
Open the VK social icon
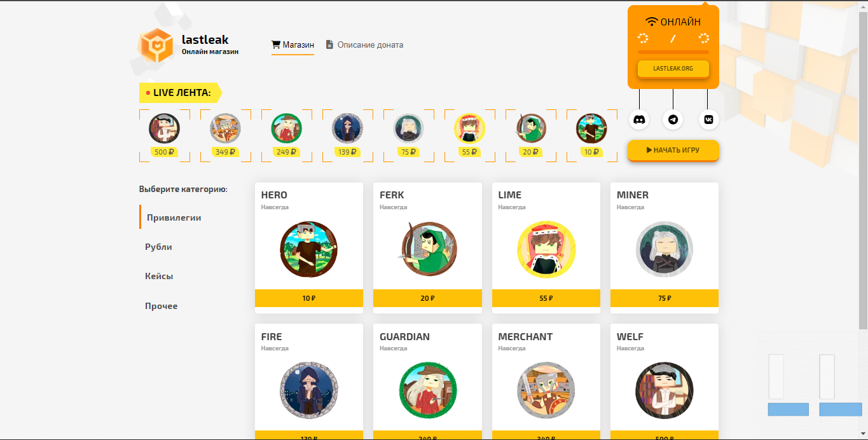(x=708, y=120)
